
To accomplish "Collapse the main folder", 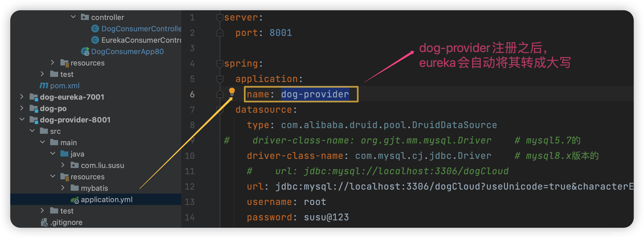I will point(42,142).
